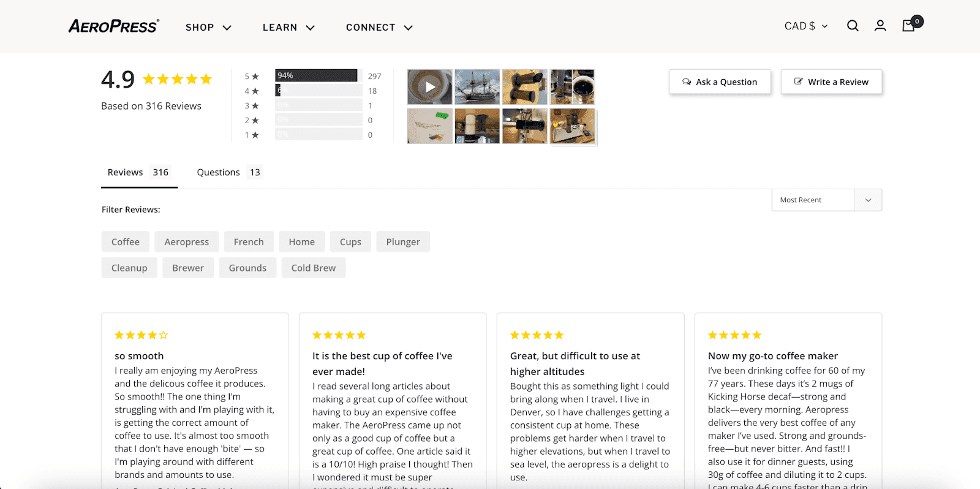Filter reviews by Brewer tag
The width and height of the screenshot is (980, 489).
click(188, 268)
